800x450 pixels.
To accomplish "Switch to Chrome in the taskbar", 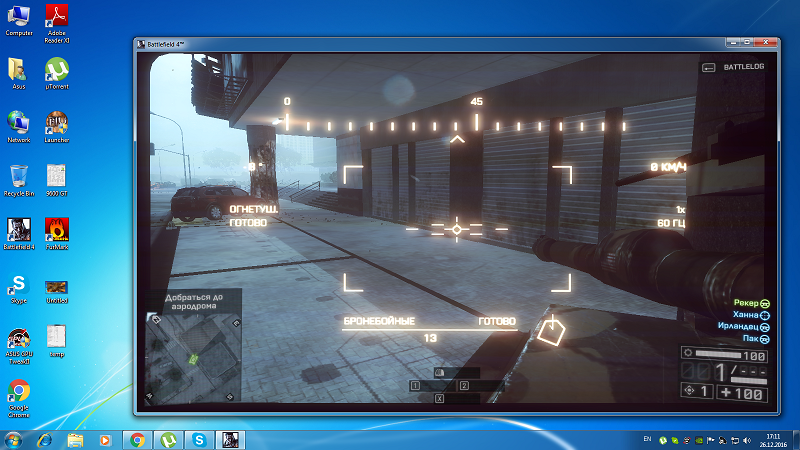I will (137, 440).
